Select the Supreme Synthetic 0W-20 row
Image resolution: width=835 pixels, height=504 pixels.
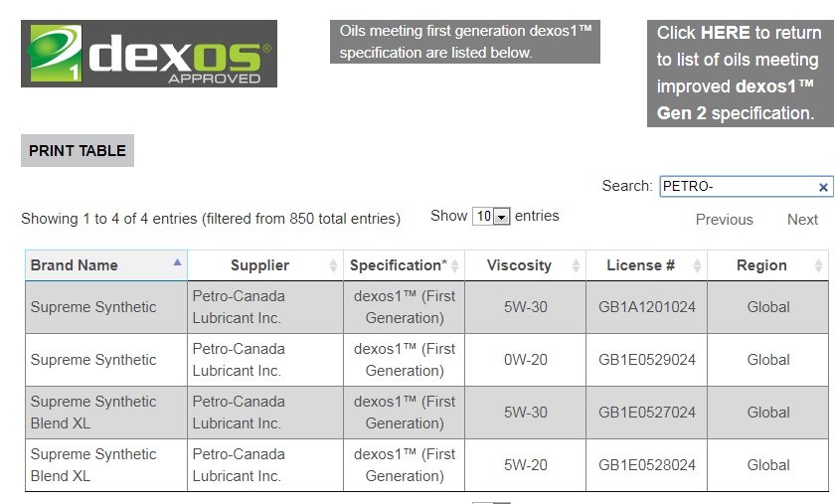(426, 360)
